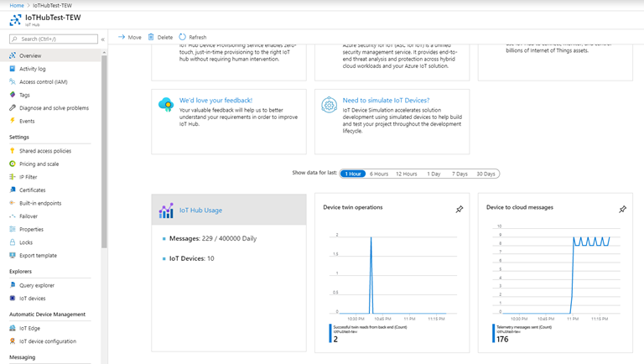Open Shared access policies menu item

(x=45, y=151)
